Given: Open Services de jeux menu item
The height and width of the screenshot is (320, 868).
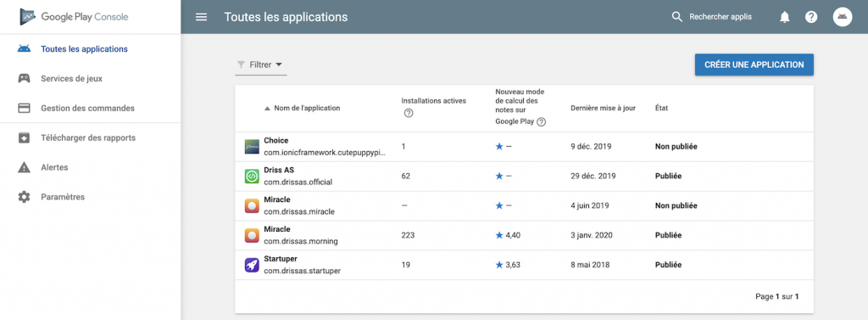Looking at the screenshot, I should (x=71, y=79).
